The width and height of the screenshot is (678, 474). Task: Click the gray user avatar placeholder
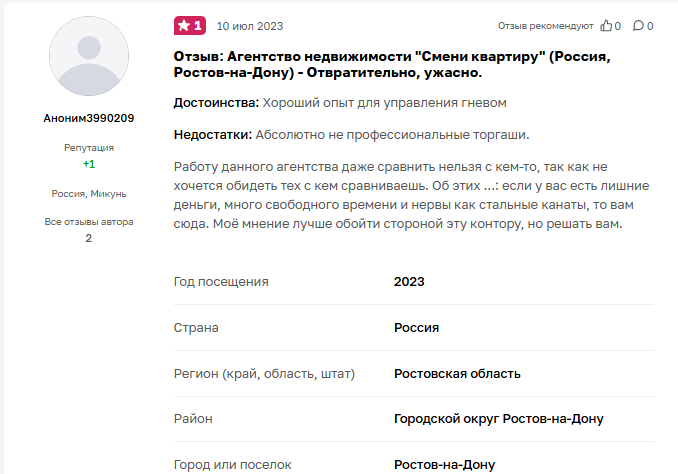[89, 55]
